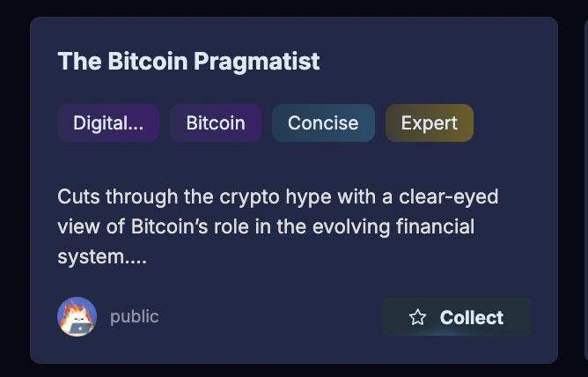Click the word Collect on the button
The height and width of the screenshot is (377, 588).
[x=472, y=317]
